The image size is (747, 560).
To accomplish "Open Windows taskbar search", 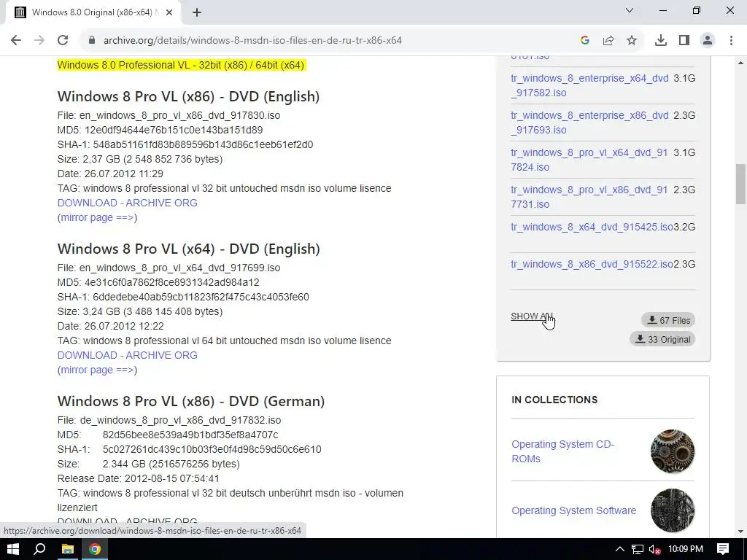I will point(39,549).
